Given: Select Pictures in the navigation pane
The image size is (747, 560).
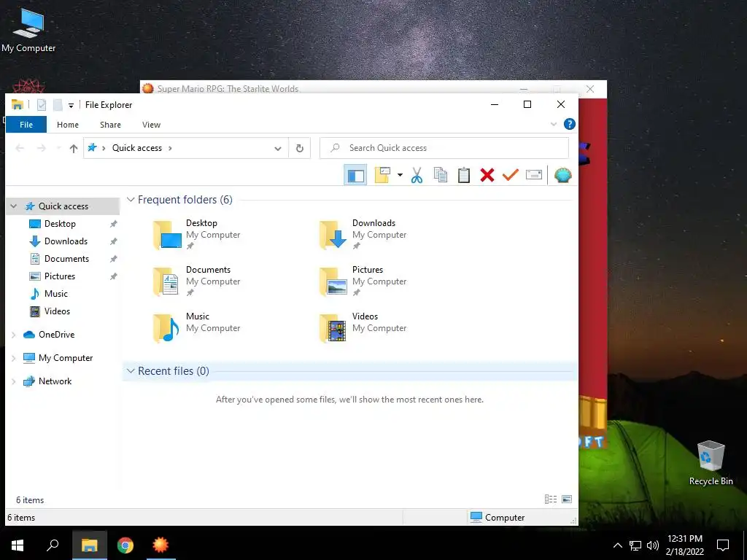Looking at the screenshot, I should 60,276.
